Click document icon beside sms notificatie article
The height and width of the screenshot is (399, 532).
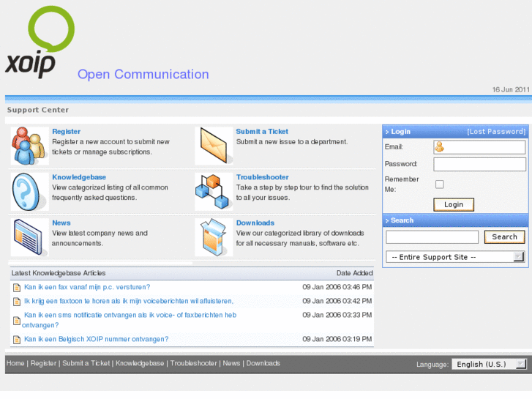pyautogui.click(x=17, y=321)
